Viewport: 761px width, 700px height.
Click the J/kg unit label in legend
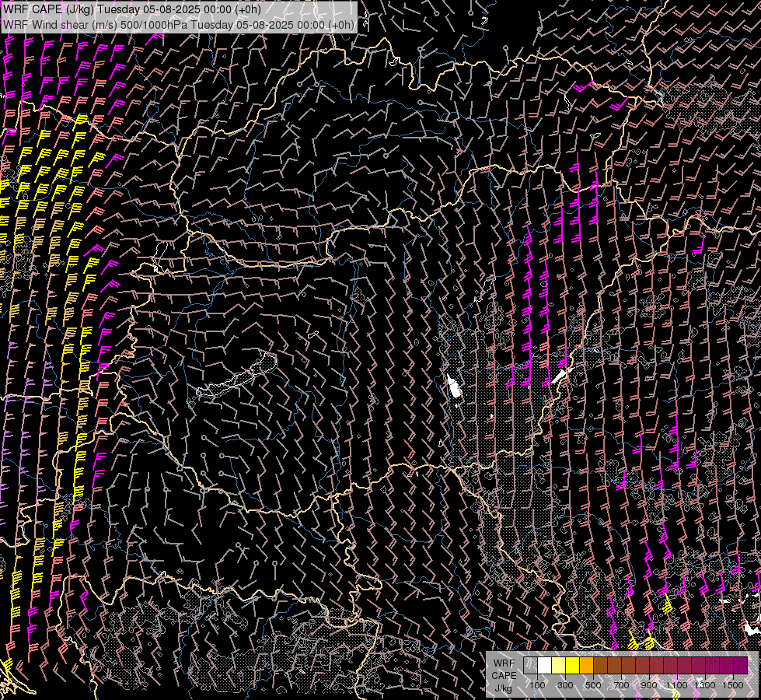503,688
